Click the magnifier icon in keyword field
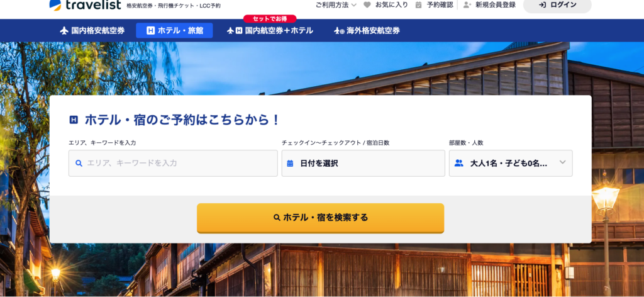Screen dimensions: 644x297 click(79, 163)
